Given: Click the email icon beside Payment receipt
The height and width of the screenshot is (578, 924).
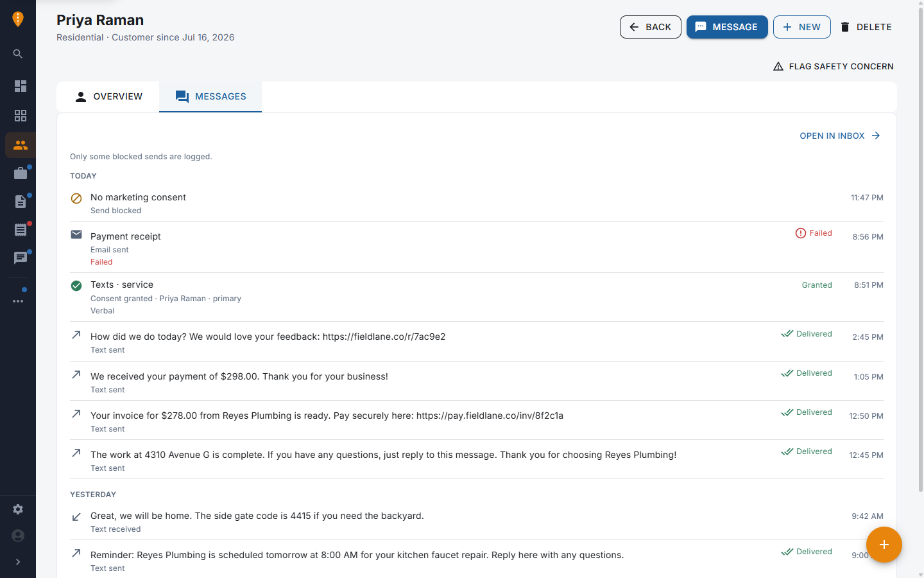Looking at the screenshot, I should (x=76, y=234).
